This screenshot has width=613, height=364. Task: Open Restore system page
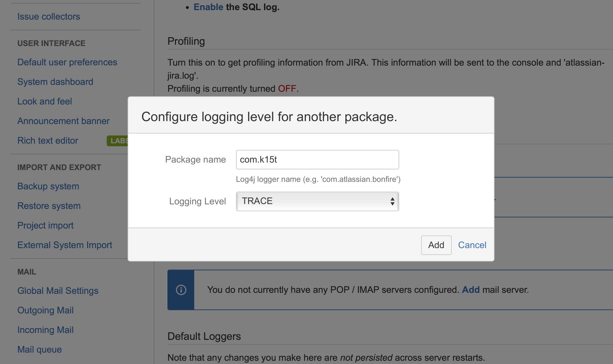(49, 206)
